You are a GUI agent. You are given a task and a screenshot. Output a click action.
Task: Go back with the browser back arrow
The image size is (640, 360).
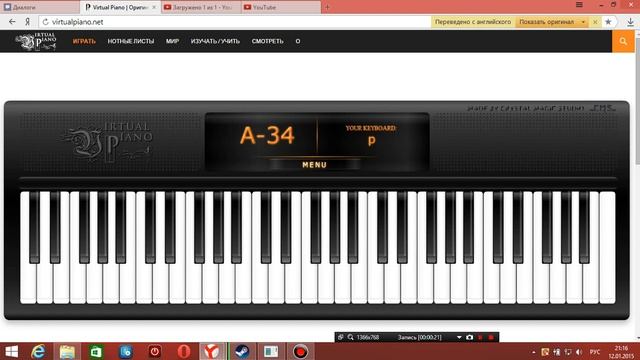[x=12, y=22]
